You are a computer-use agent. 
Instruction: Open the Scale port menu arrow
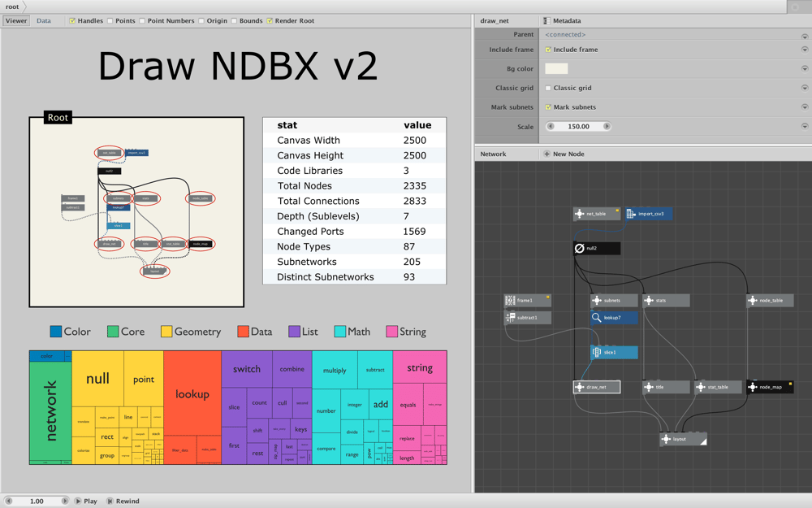[x=805, y=126]
